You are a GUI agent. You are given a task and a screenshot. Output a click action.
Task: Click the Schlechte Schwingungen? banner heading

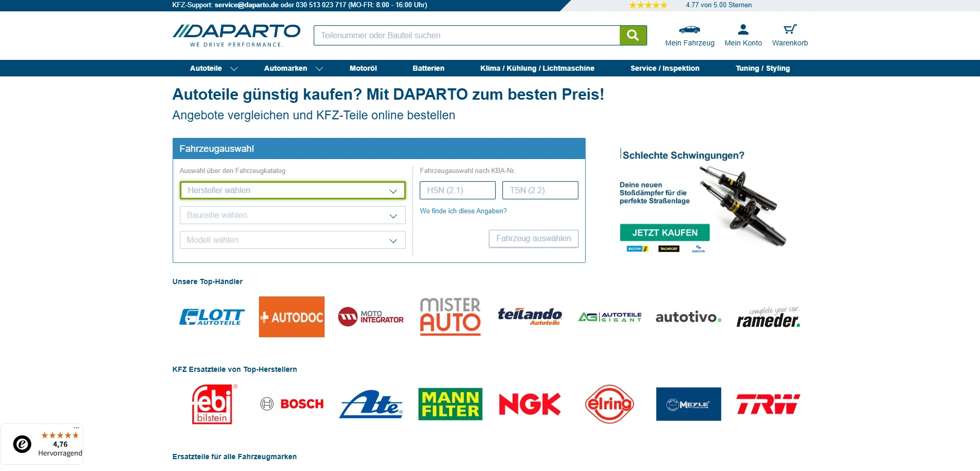click(x=683, y=155)
